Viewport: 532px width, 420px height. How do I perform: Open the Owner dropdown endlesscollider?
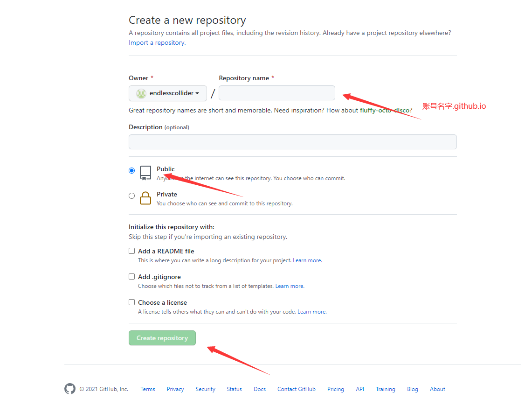(167, 93)
